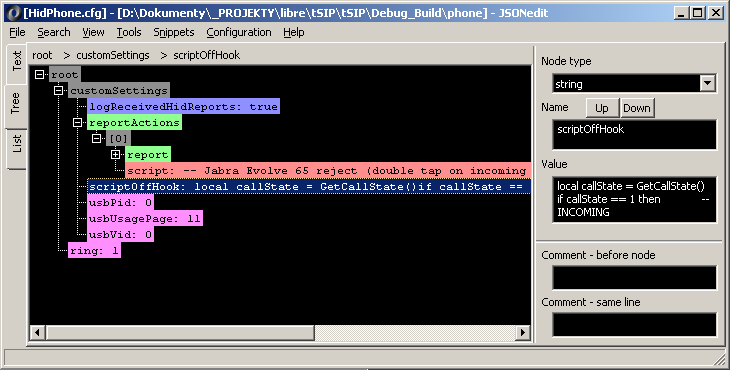Click the horizontal scrollbar left arrow
Screen dimensions: 730x370
pos(37,332)
